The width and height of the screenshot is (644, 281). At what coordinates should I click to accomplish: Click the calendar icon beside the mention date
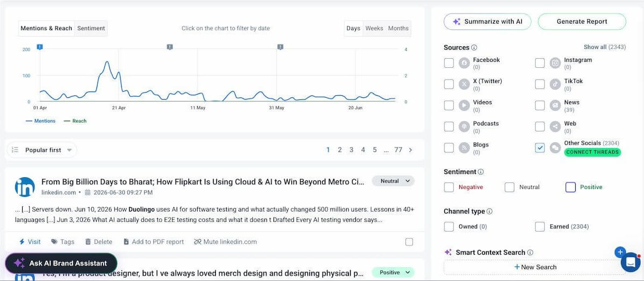[87, 193]
